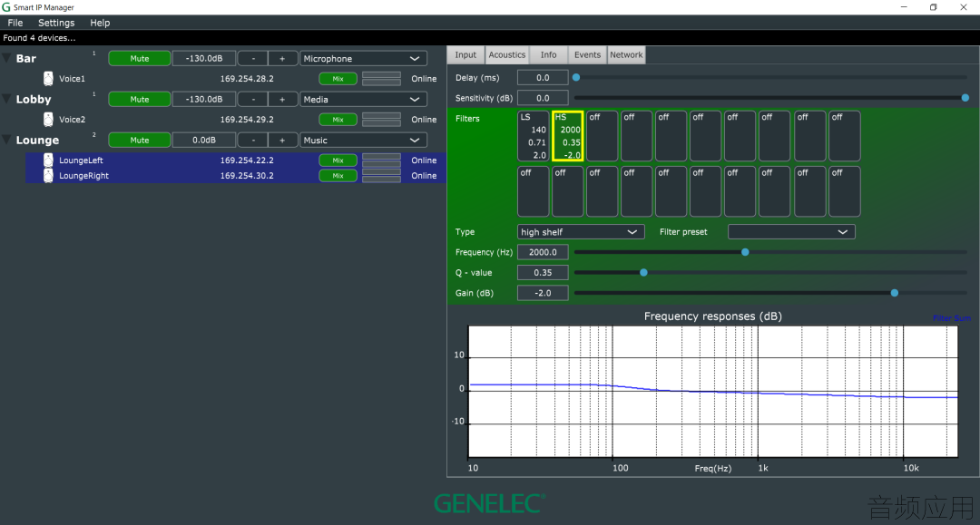Click LoungeRight IP address 169.254.30.2
980x525 pixels.
[247, 176]
